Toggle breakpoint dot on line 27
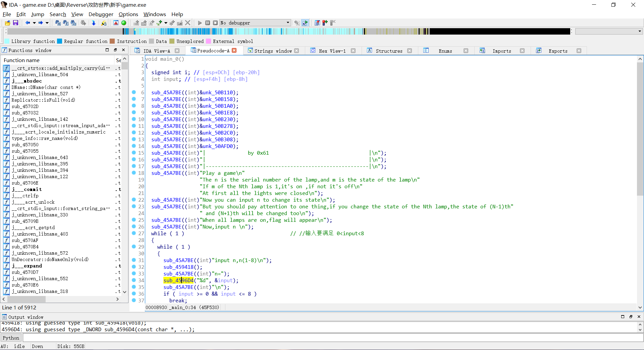 [x=134, y=233]
